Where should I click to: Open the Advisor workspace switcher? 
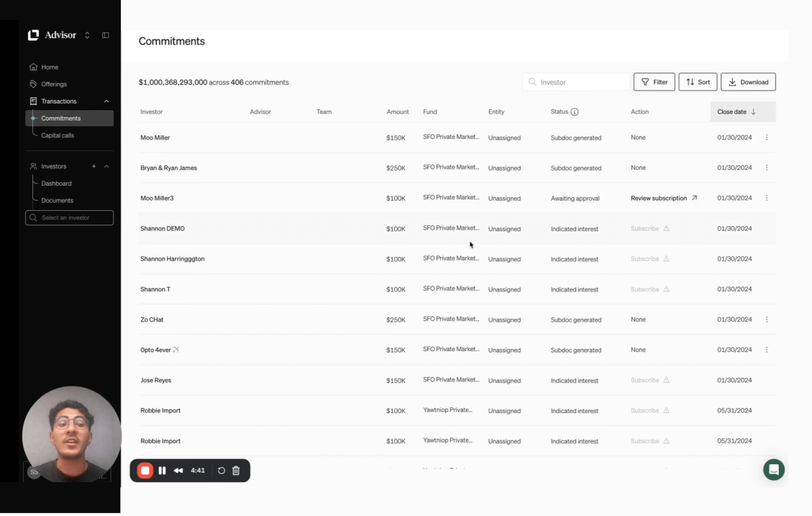point(87,35)
